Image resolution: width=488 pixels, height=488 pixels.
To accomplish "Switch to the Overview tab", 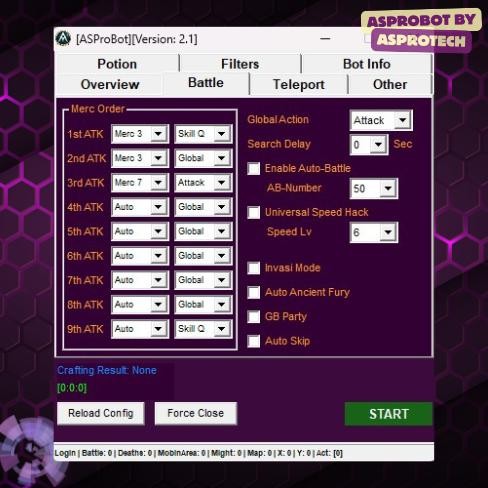I will [x=110, y=84].
